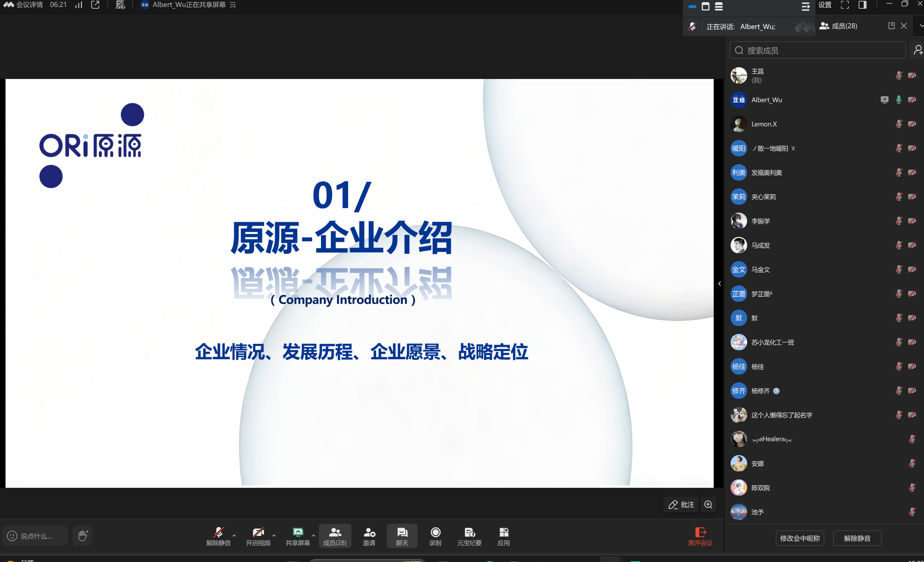Enter fullscreen mode

[845, 5]
